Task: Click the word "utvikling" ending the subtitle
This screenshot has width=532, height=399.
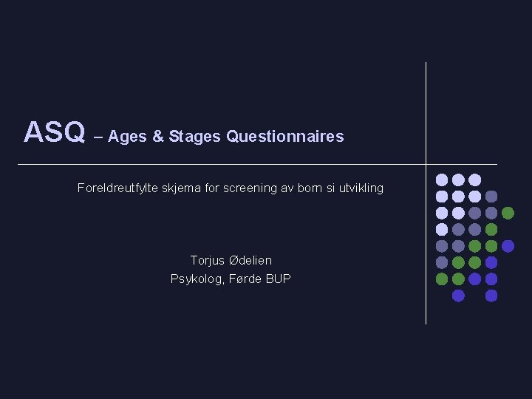Action: coord(359,188)
